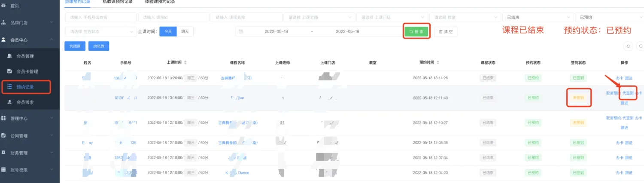
Task: Open the 签到状态 dropdown
Action: point(100,32)
